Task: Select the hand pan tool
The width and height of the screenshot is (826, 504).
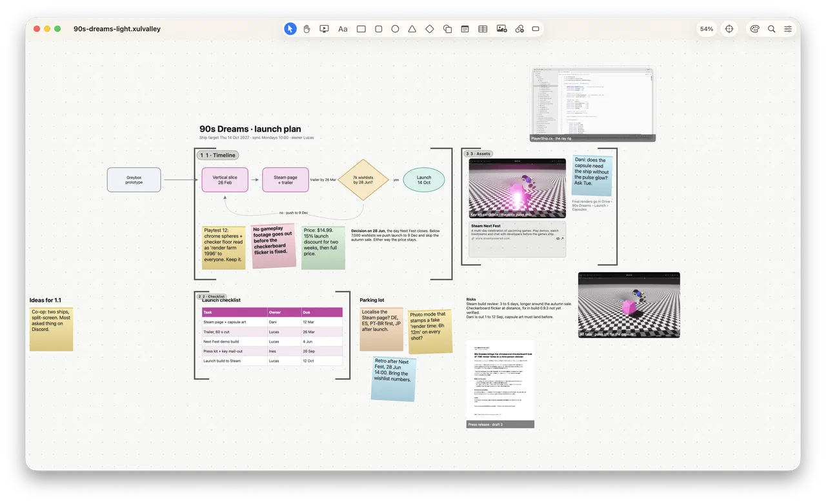Action: coord(307,29)
